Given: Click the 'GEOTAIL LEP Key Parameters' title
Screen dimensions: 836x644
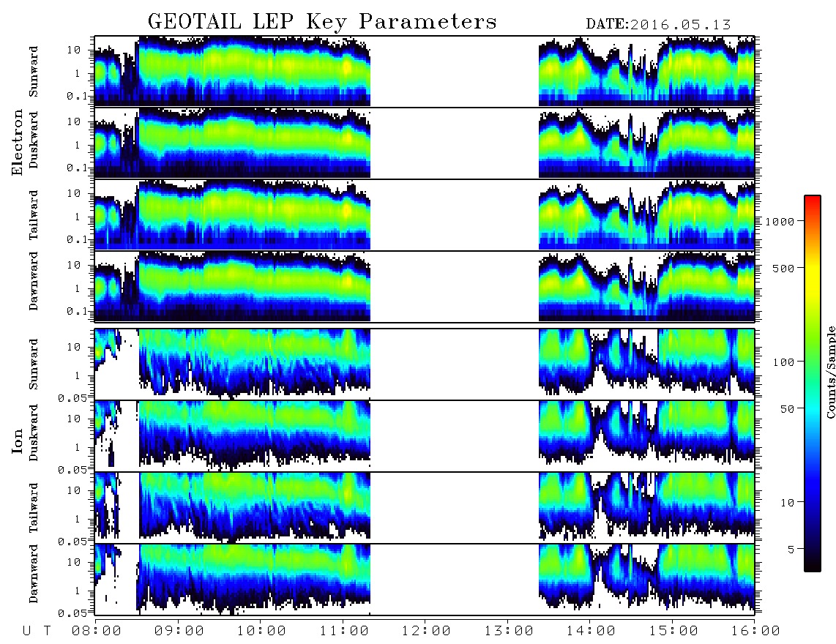Looking at the screenshot, I should click(x=322, y=22).
